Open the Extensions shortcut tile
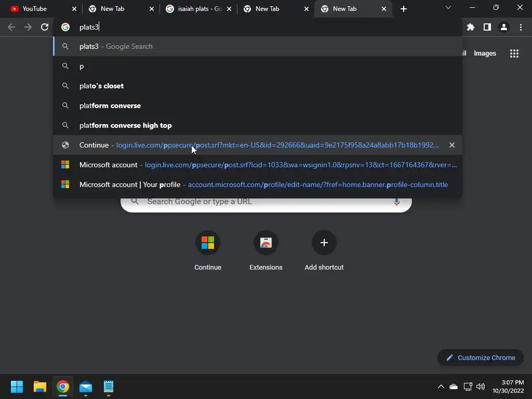The image size is (532, 399). (x=266, y=250)
